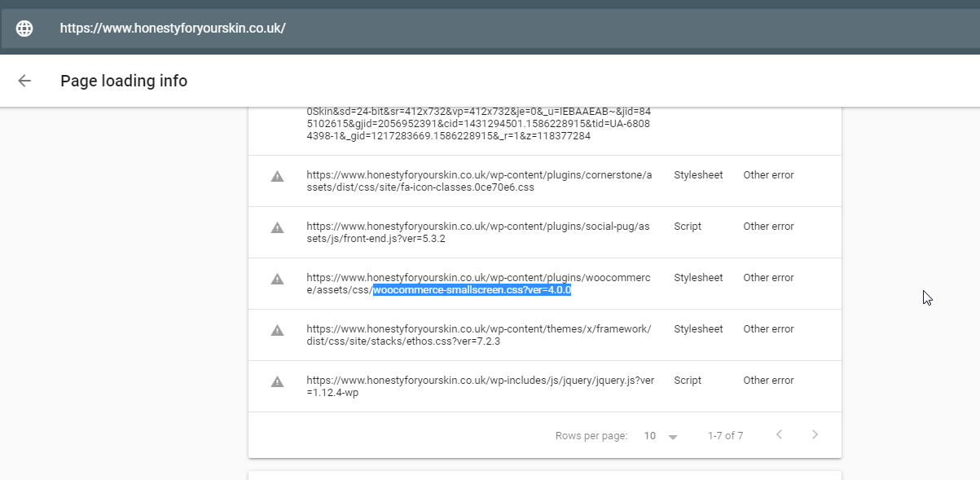Click Other error in front-end.js row

768,227
